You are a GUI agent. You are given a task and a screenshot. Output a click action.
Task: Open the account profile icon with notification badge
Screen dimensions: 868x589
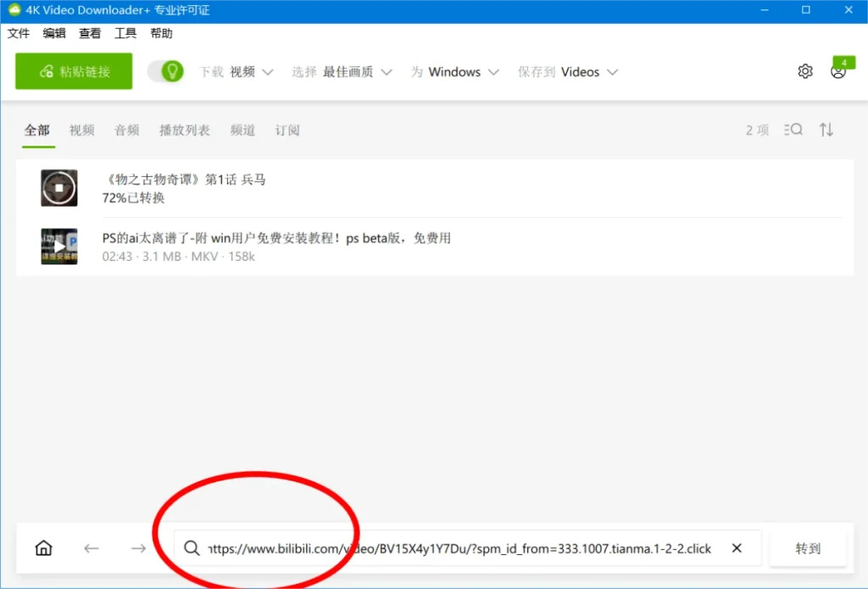pyautogui.click(x=838, y=74)
